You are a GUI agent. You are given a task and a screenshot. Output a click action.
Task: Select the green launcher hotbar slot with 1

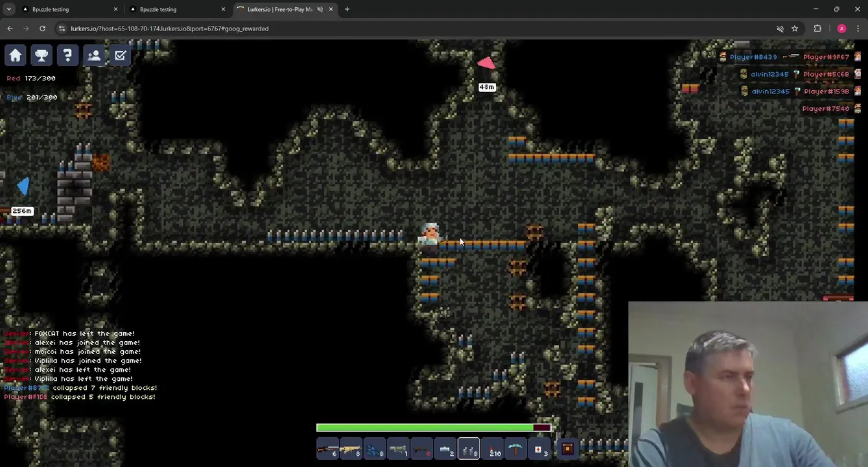point(398,449)
